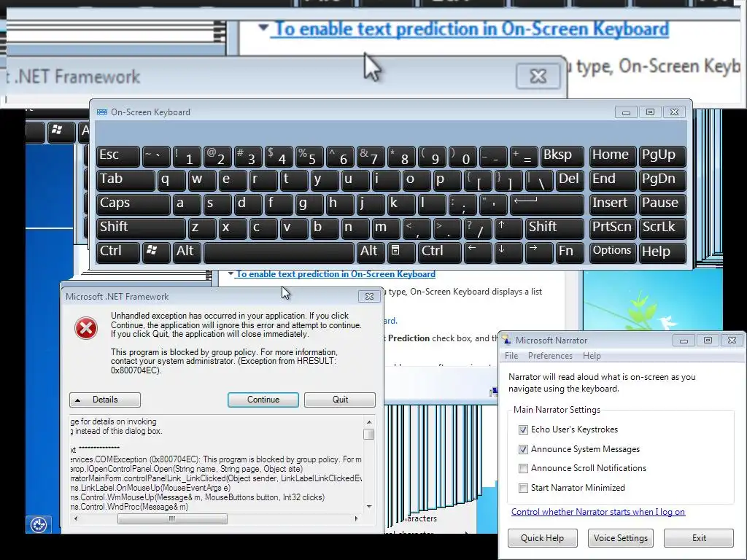
Task: Click the Help key on On-Screen Keyboard
Action: (662, 252)
